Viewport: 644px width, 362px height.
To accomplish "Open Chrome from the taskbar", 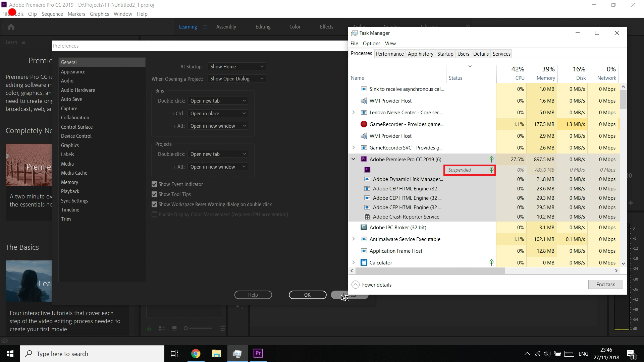I will [x=196, y=354].
